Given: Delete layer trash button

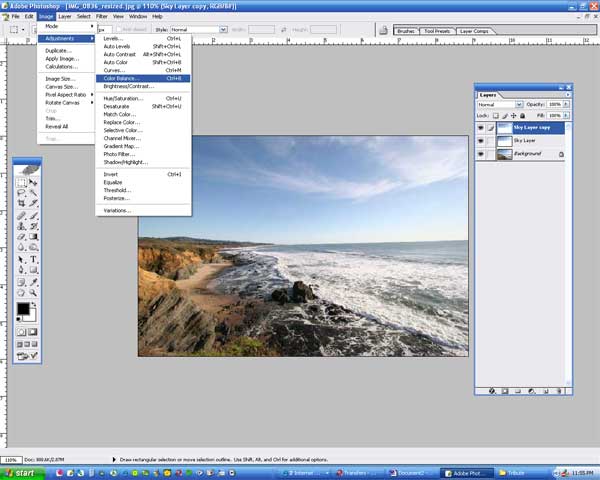Looking at the screenshot, I should [559, 391].
